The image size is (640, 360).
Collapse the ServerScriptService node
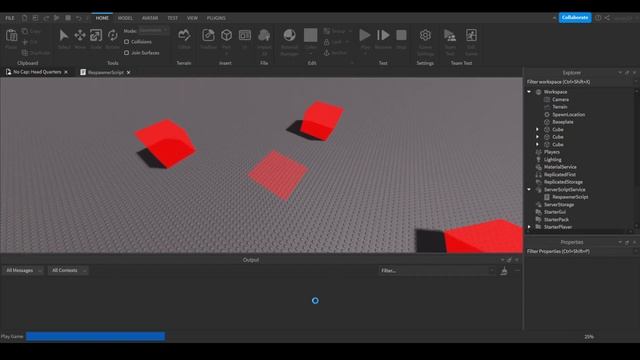tap(529, 189)
